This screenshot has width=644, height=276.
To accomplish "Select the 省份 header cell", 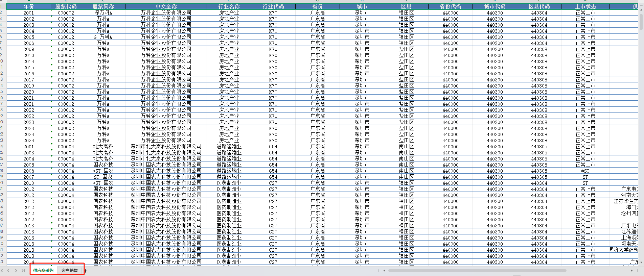I will [x=318, y=6].
